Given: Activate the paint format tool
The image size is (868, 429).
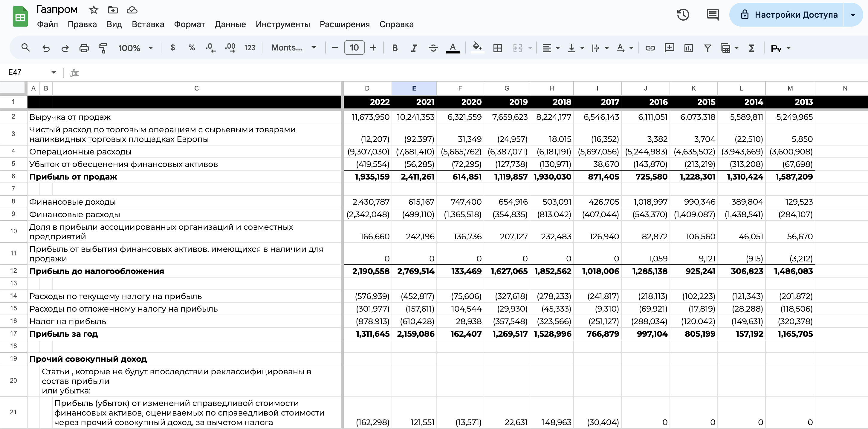Looking at the screenshot, I should (x=103, y=48).
